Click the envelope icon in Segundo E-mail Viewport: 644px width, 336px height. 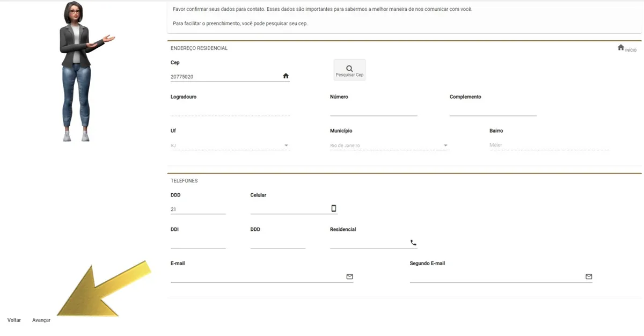[589, 277]
